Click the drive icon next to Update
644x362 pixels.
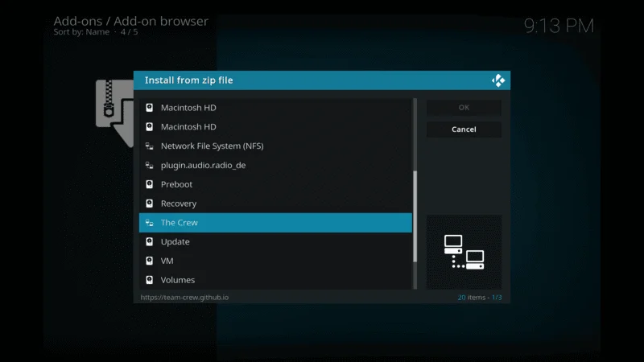click(x=150, y=242)
